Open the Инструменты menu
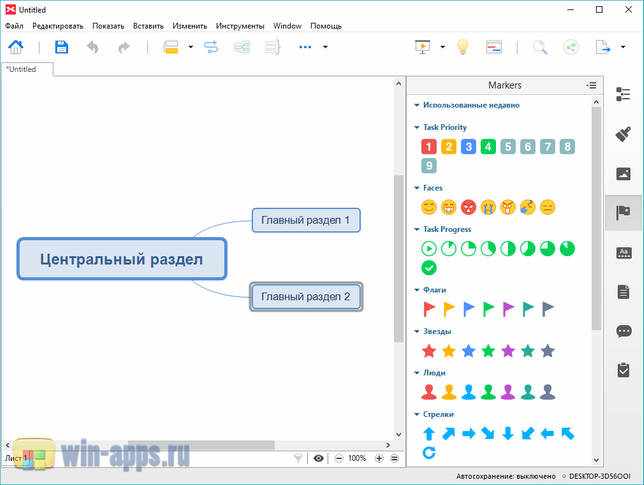The image size is (644, 485). tap(240, 26)
